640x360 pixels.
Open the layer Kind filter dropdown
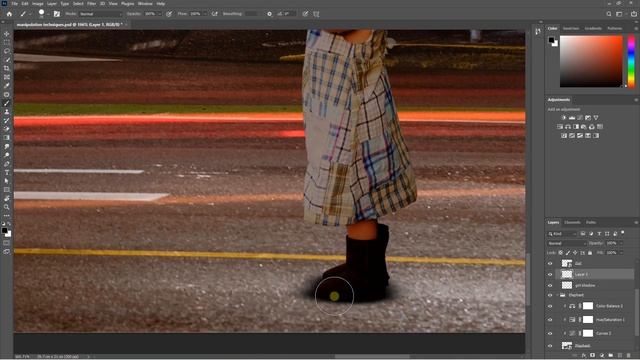pos(562,234)
